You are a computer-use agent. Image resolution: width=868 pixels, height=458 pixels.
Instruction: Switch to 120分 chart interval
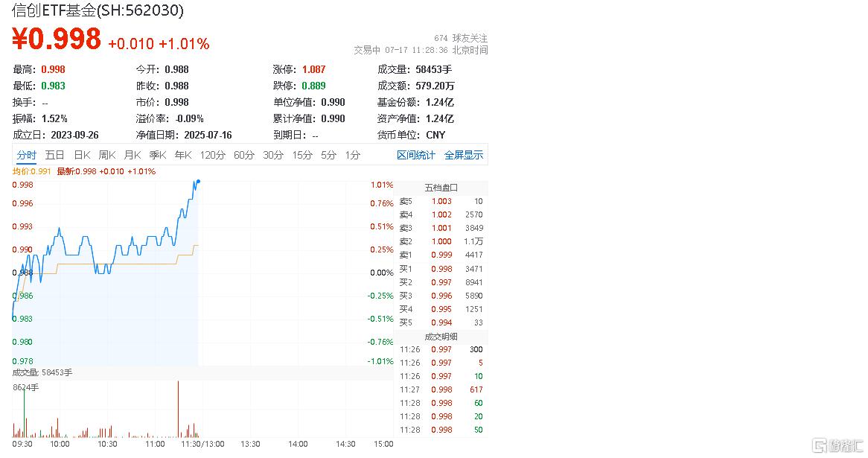click(213, 155)
